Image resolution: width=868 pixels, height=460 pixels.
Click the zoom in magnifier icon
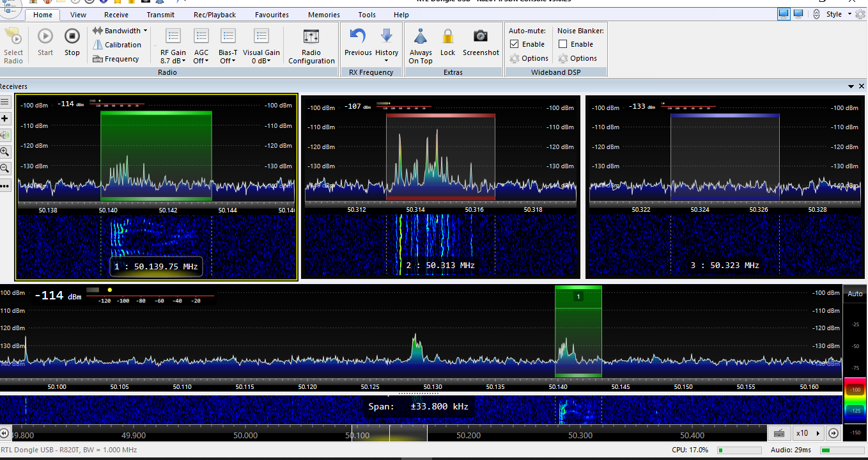click(4, 152)
